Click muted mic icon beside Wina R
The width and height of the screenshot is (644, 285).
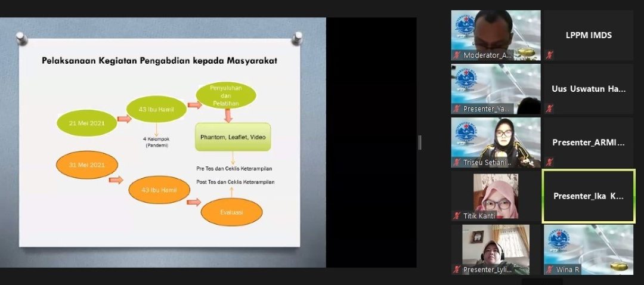click(549, 270)
